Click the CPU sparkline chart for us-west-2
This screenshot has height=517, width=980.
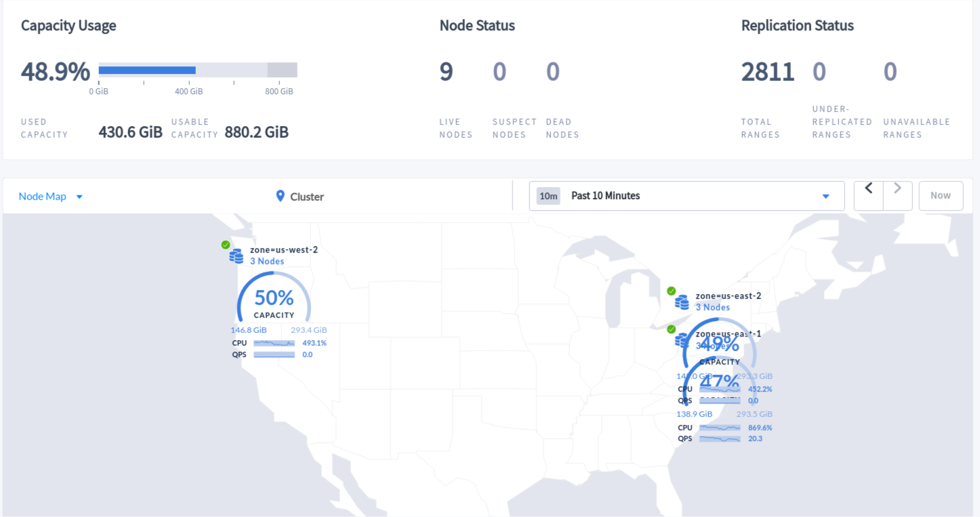click(x=273, y=343)
